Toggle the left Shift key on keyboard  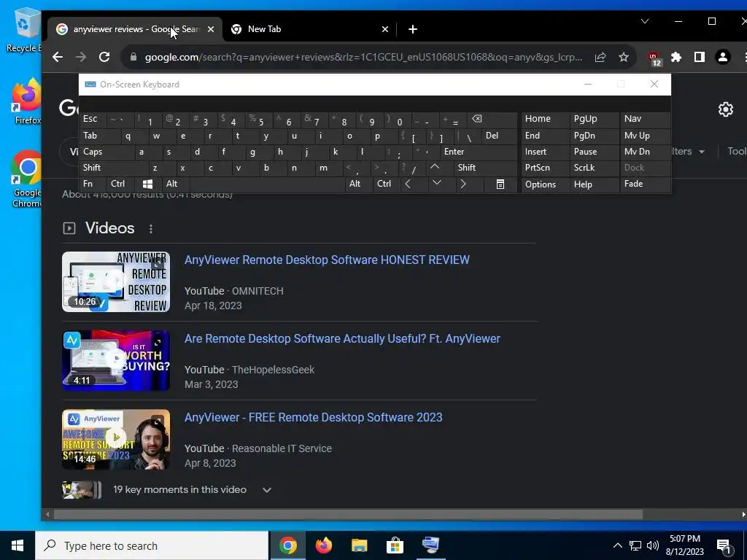[114, 168]
